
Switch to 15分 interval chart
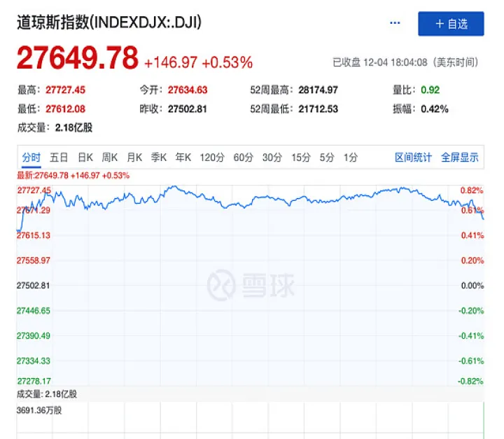pyautogui.click(x=300, y=158)
